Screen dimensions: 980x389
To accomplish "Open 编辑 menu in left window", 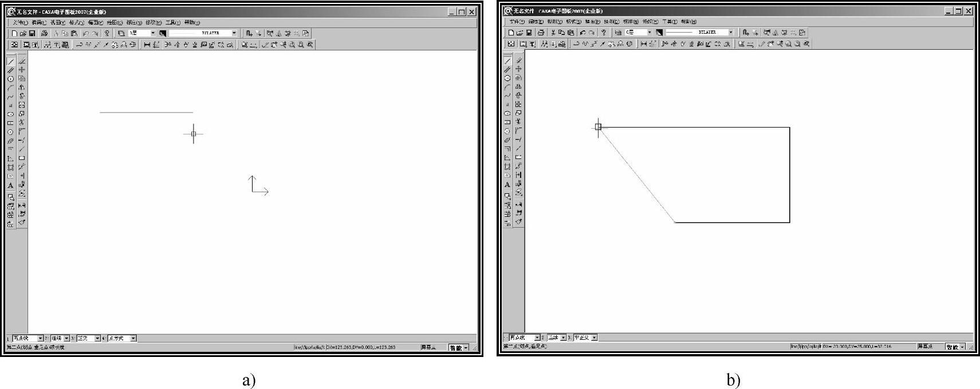I will (x=39, y=23).
